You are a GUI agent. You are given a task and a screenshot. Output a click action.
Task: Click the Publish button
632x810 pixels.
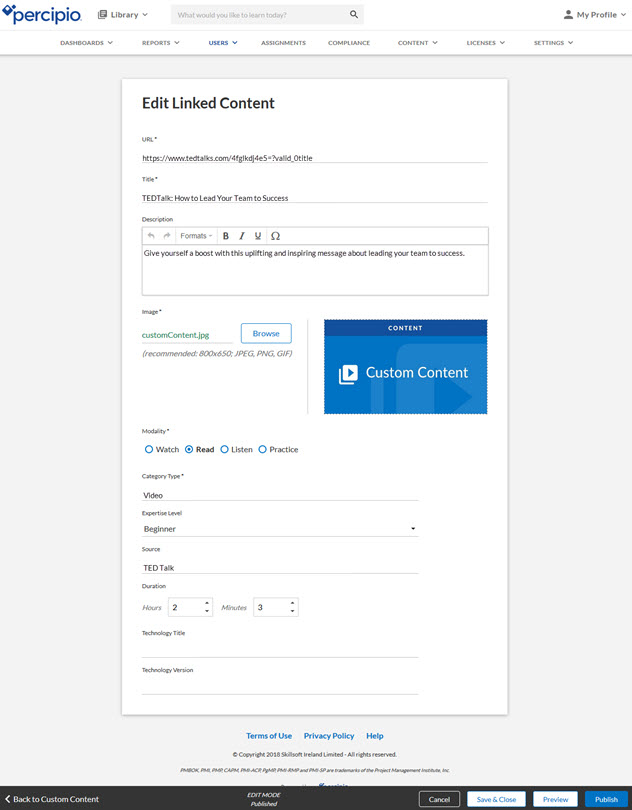pyautogui.click(x=606, y=799)
